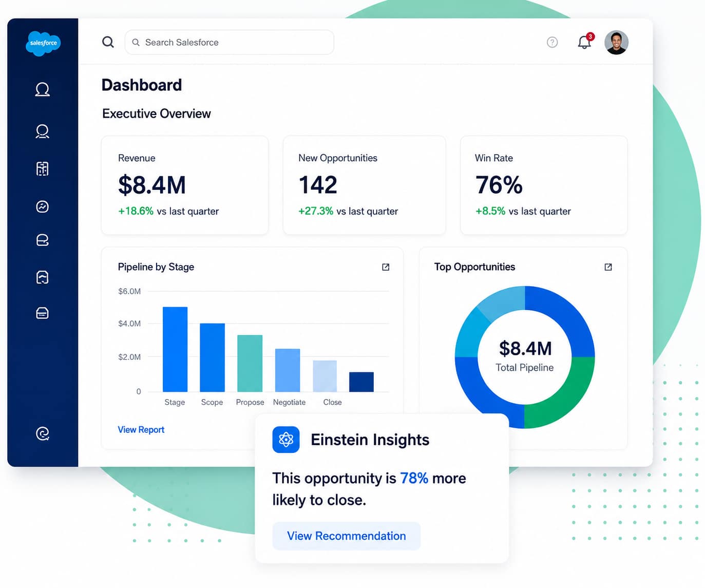Viewport: 705px width, 588px height.
Task: Click the unlabeled dark navy bar
Action: click(361, 382)
